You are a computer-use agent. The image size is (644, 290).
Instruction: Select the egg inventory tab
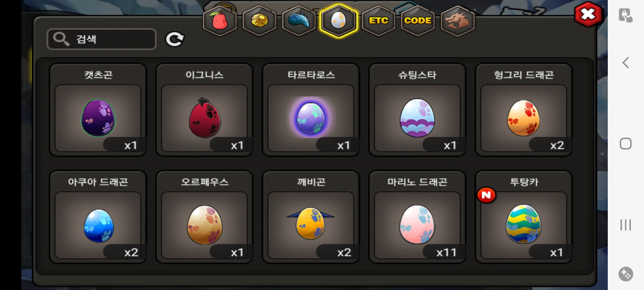[x=339, y=21]
